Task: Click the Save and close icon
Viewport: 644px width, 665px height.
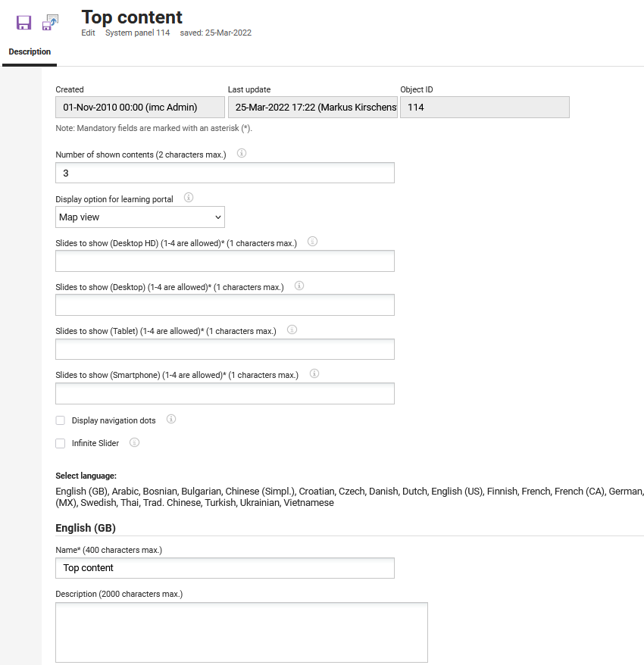Action: 50,23
